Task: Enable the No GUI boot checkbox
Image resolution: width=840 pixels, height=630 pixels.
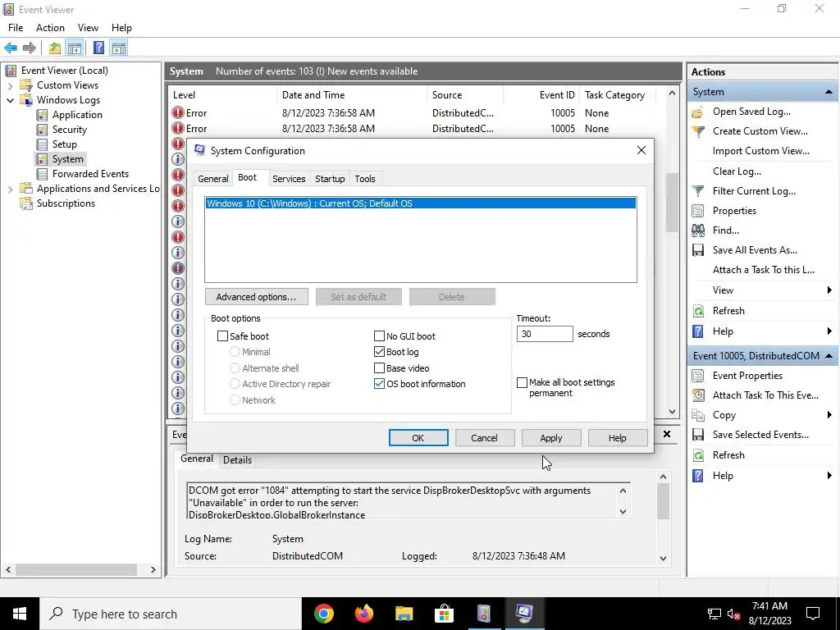Action: click(x=379, y=336)
